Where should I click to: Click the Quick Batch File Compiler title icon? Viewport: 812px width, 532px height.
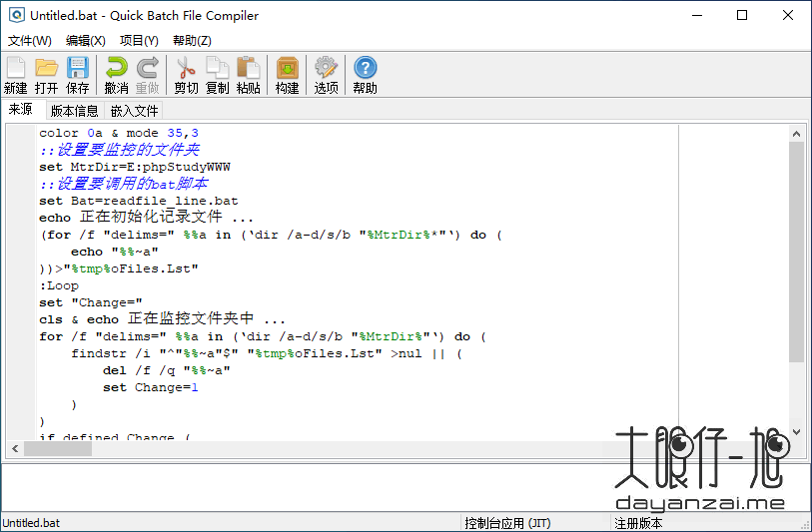pyautogui.click(x=17, y=15)
